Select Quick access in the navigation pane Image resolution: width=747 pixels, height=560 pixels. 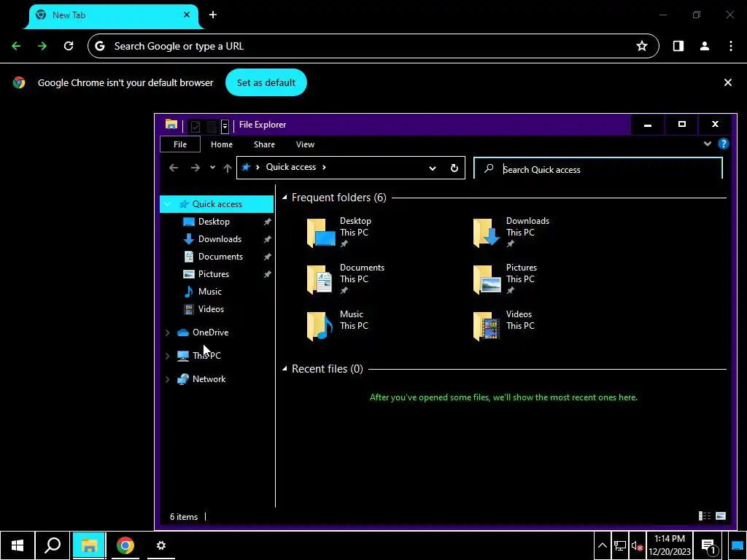pos(217,204)
